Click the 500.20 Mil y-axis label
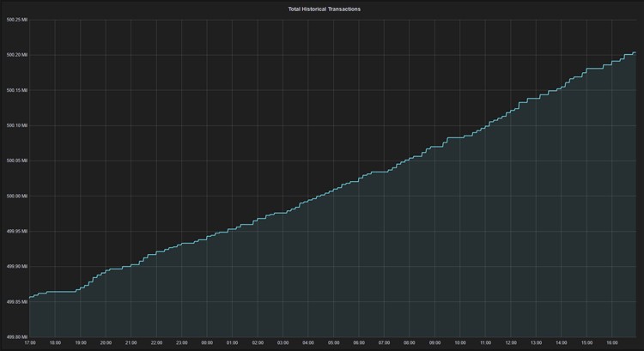The height and width of the screenshot is (351, 644). [16, 55]
